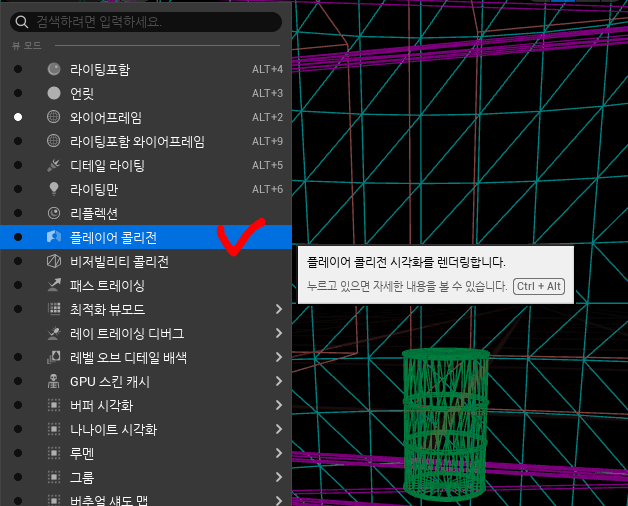Click the 디테일 라이팅 icon
This screenshot has width=628, height=506.
54,165
